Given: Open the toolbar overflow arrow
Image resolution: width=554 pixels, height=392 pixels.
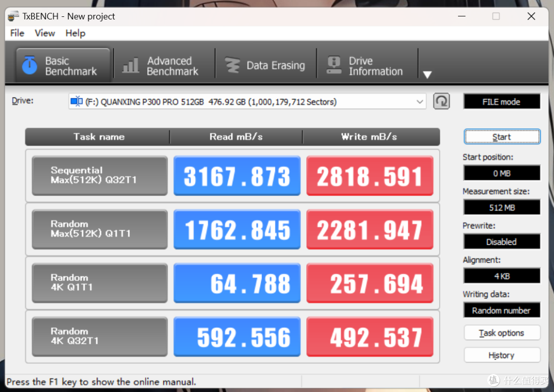Looking at the screenshot, I should pyautogui.click(x=427, y=75).
